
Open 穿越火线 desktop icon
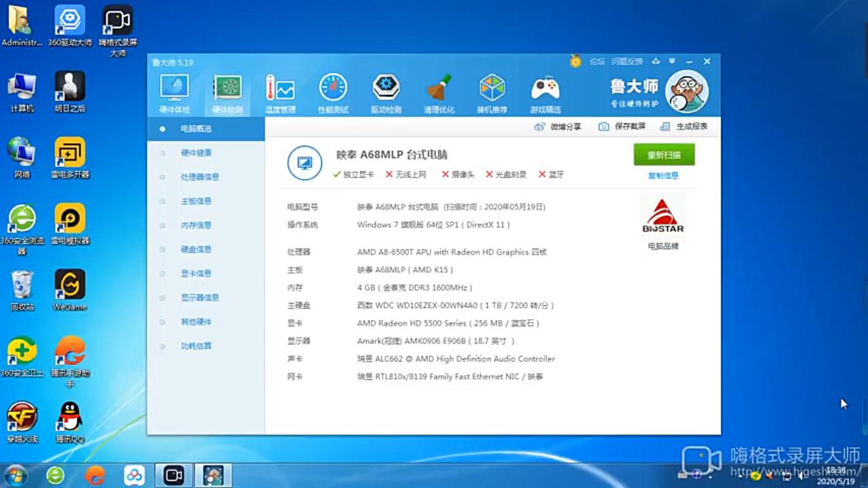point(22,423)
